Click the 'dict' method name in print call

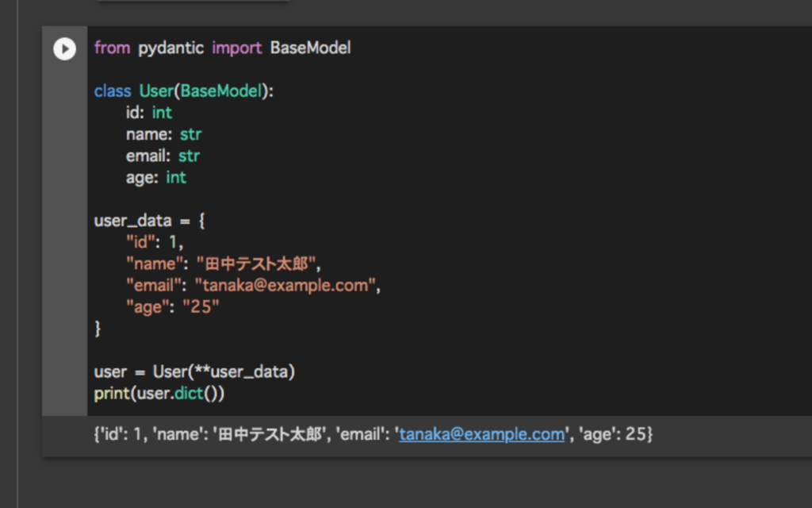pyautogui.click(x=189, y=394)
